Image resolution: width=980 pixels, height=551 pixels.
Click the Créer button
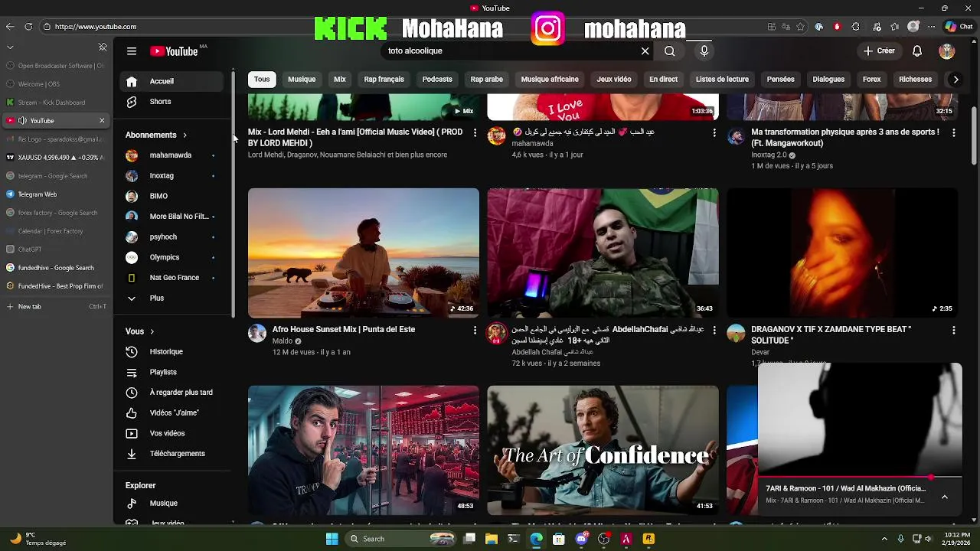(879, 51)
